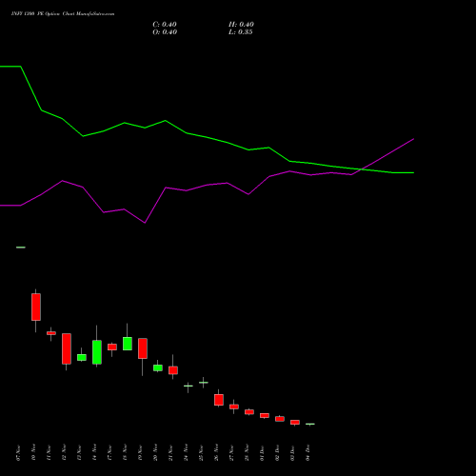Select the 14 Nov date label
The width and height of the screenshot is (476, 476).
point(94,453)
